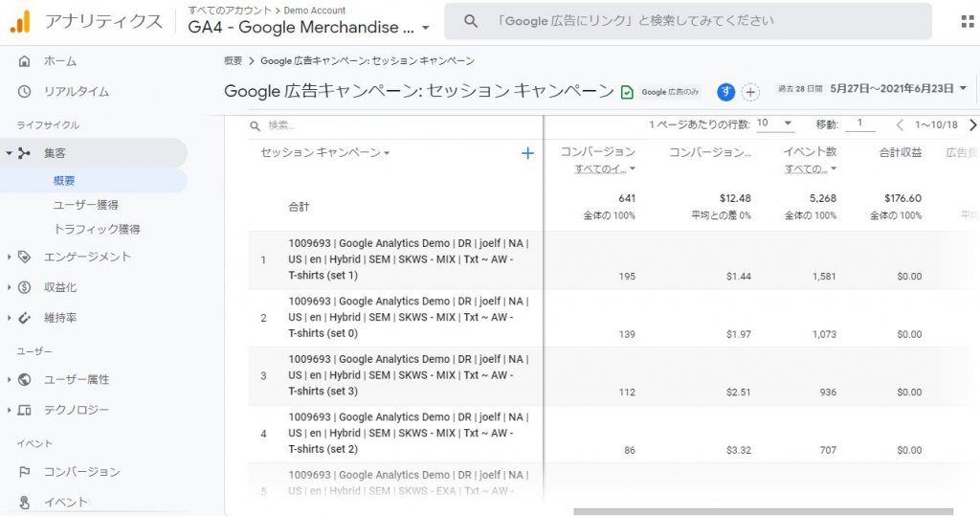Open コンバージョン under イベント
Screen dimensions: 980x516
coord(81,472)
